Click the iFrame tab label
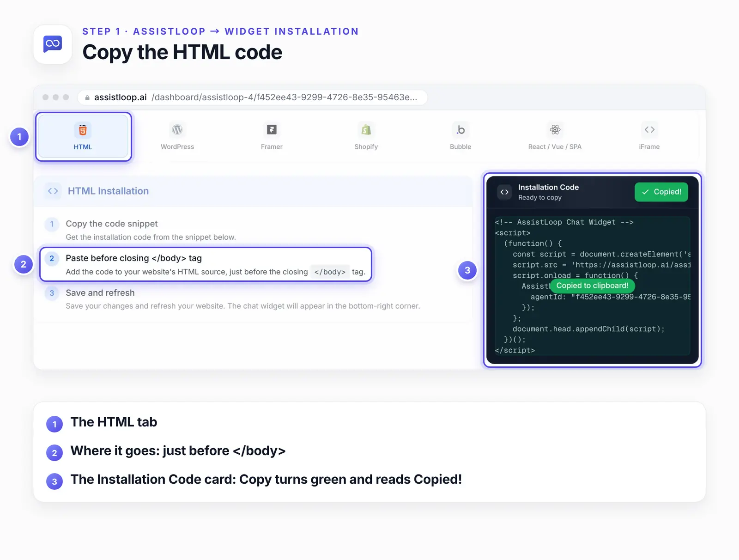 coord(649,146)
